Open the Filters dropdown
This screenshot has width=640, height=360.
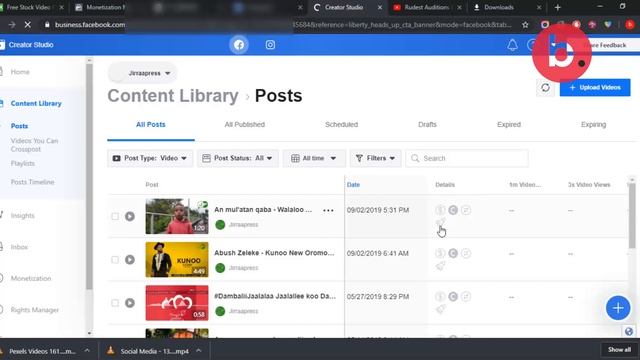point(376,158)
